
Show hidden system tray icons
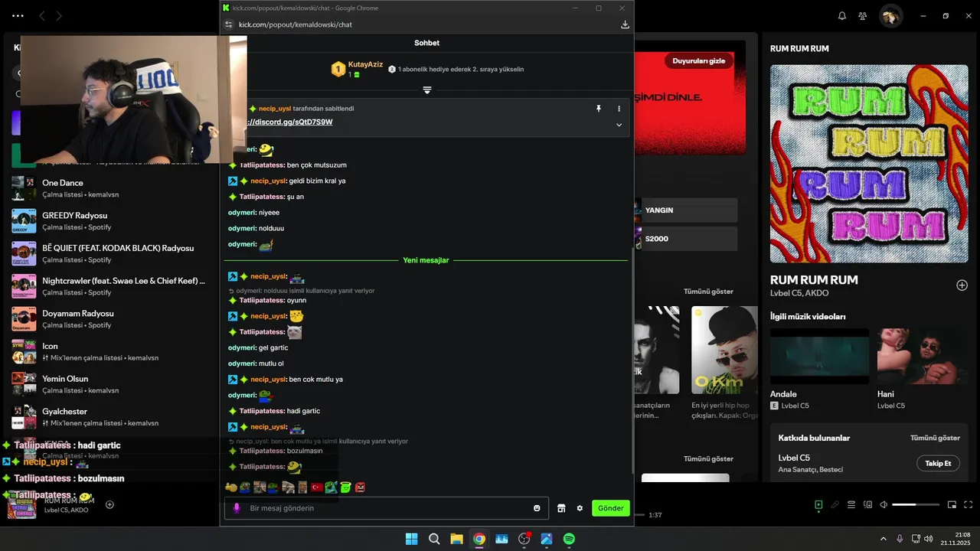click(x=883, y=539)
